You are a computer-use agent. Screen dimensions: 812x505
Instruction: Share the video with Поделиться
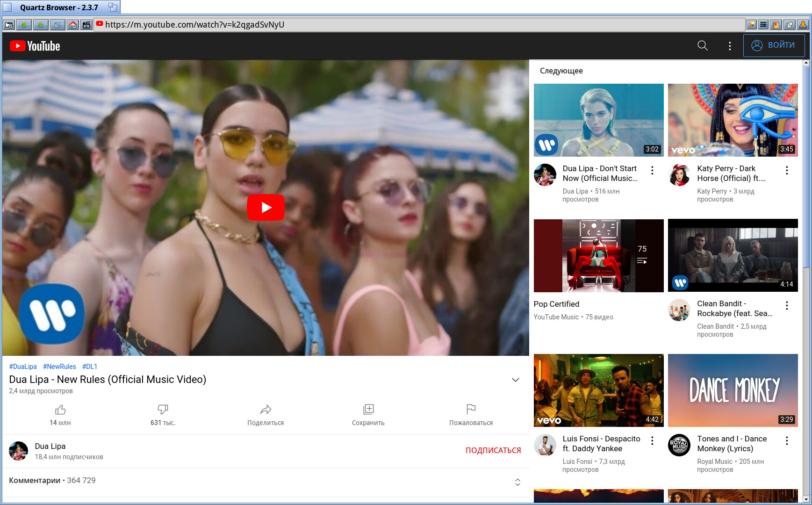pos(266,415)
